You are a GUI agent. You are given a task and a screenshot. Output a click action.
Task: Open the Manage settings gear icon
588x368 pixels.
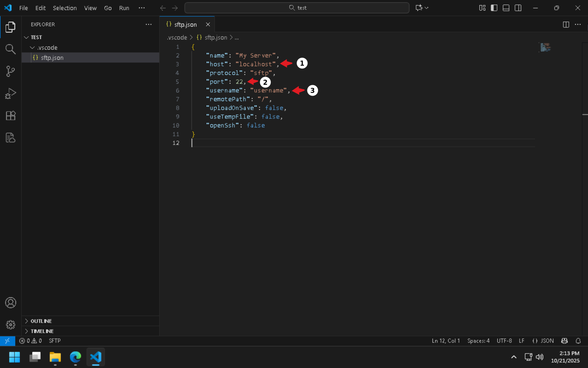(x=11, y=325)
